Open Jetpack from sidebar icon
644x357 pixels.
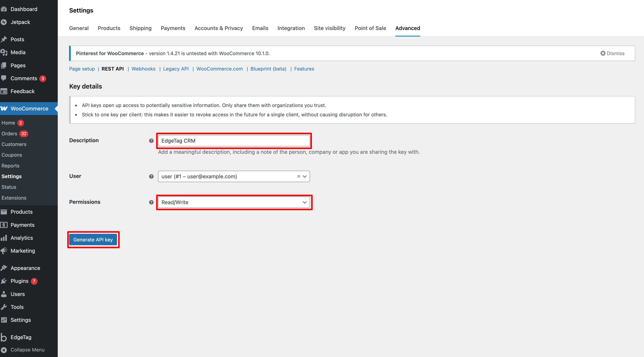tap(4, 22)
